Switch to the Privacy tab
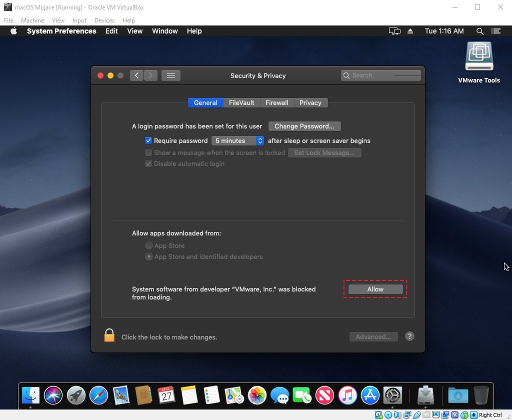Image resolution: width=512 pixels, height=420 pixels. pyautogui.click(x=310, y=102)
